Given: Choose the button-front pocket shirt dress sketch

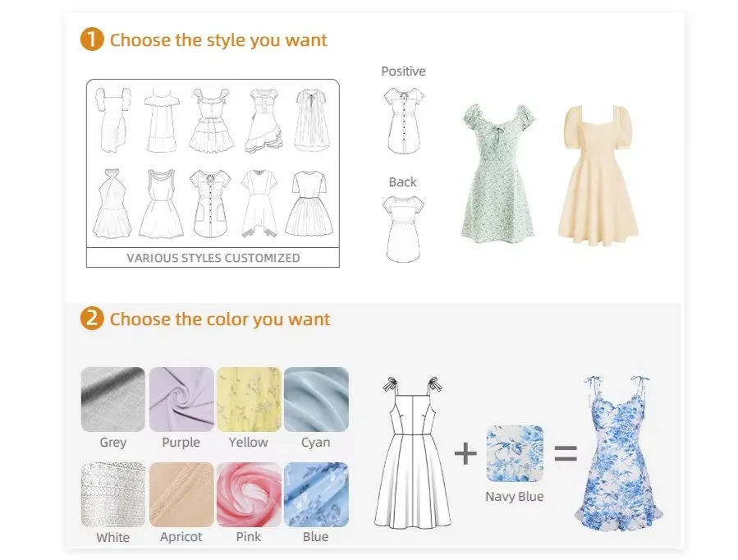Looking at the screenshot, I should (x=210, y=204).
